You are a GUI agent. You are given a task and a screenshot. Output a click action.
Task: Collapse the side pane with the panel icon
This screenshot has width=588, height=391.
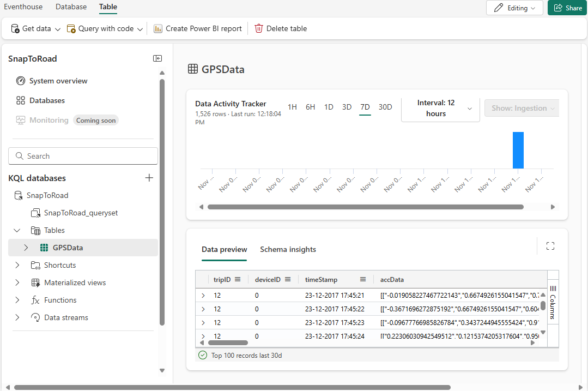pyautogui.click(x=157, y=58)
